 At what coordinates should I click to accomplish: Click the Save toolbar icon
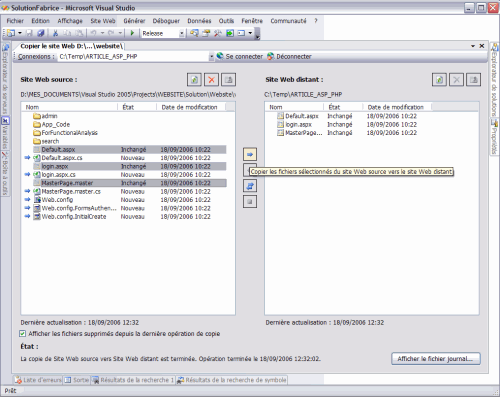click(29, 33)
